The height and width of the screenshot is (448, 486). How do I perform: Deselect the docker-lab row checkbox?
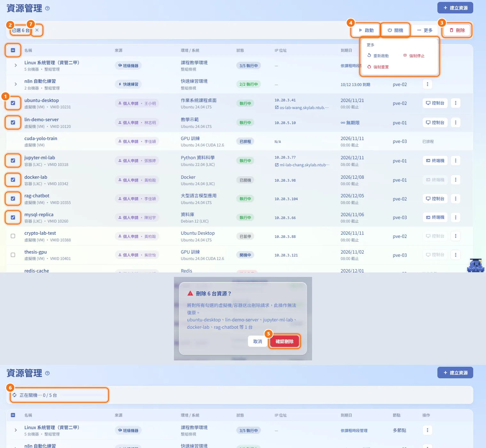[13, 180]
